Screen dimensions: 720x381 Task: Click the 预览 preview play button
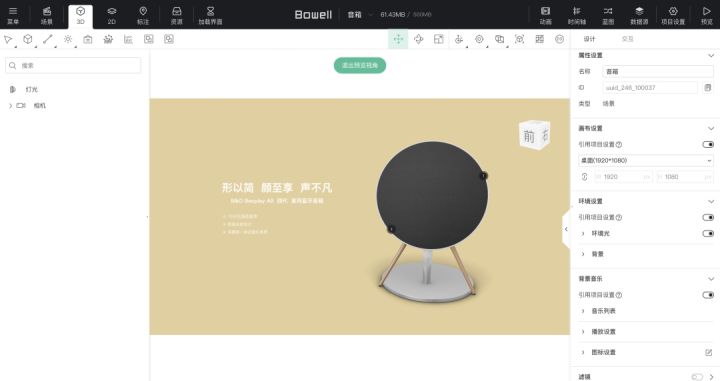(x=707, y=15)
